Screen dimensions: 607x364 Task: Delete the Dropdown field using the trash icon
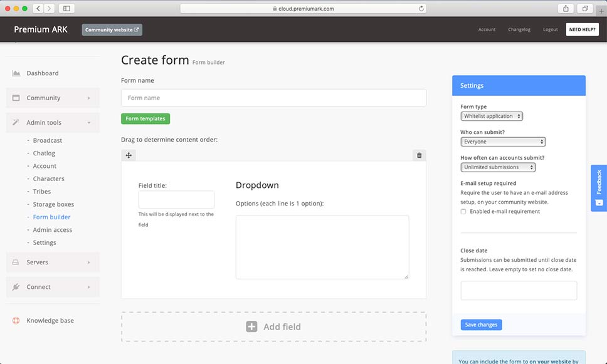(x=419, y=155)
